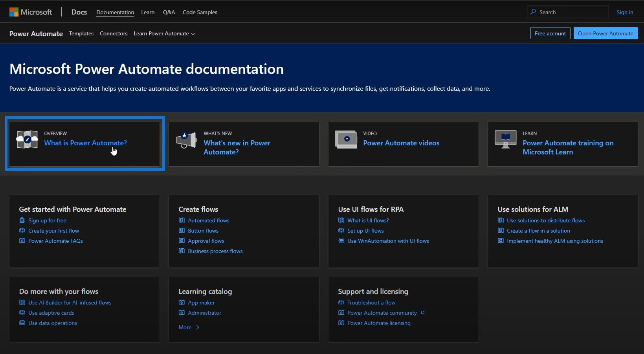Screen dimensions: 644x354
Task: Click the video player card icon
Action: [x=346, y=139]
